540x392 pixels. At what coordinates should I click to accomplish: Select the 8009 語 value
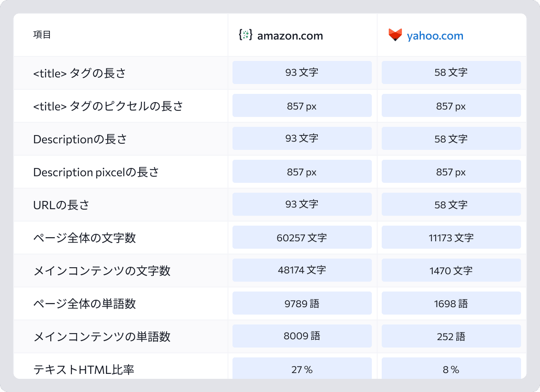[302, 336]
